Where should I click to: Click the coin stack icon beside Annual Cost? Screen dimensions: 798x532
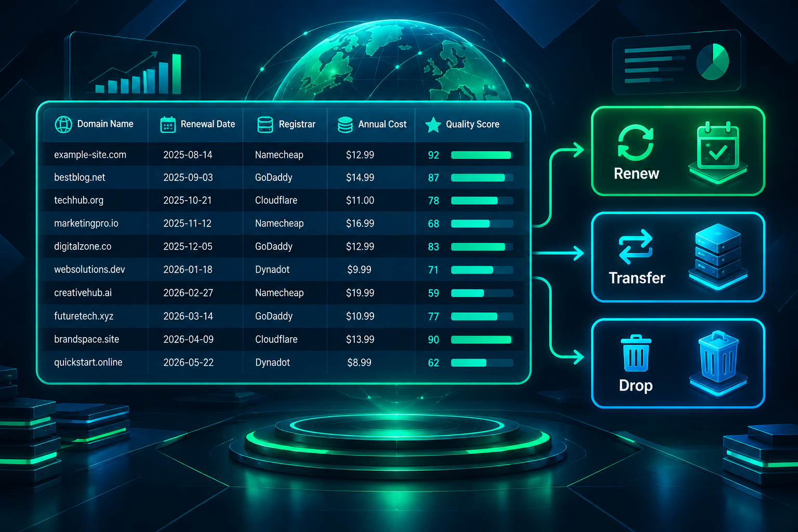[x=345, y=125]
